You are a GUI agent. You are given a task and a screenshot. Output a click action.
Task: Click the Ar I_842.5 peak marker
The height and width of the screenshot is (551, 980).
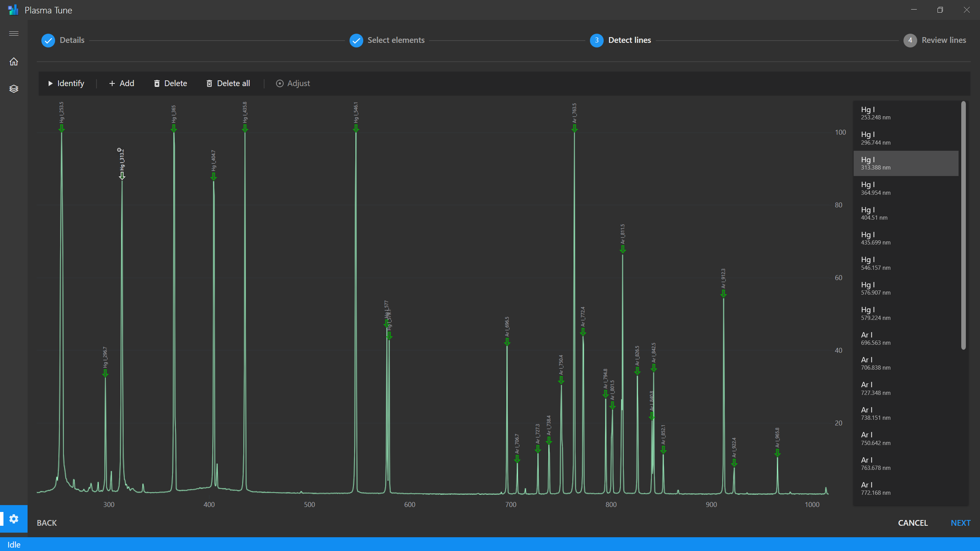654,368
